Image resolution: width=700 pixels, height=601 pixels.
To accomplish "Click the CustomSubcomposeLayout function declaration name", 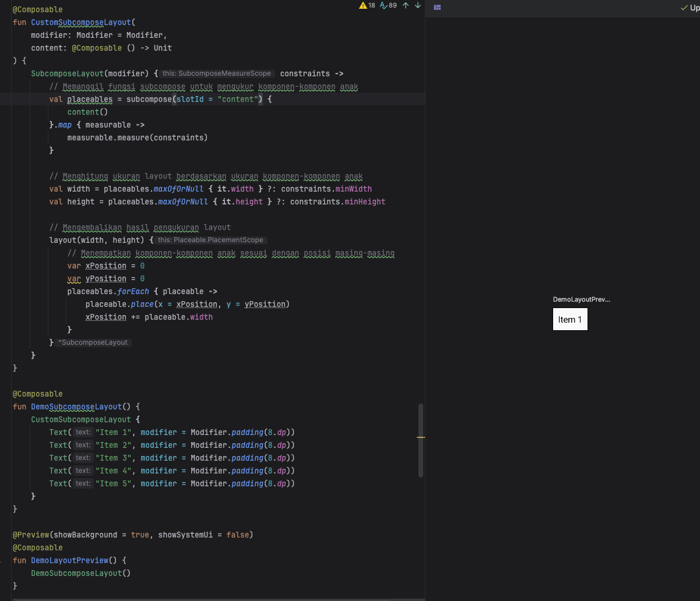I will click(x=81, y=23).
